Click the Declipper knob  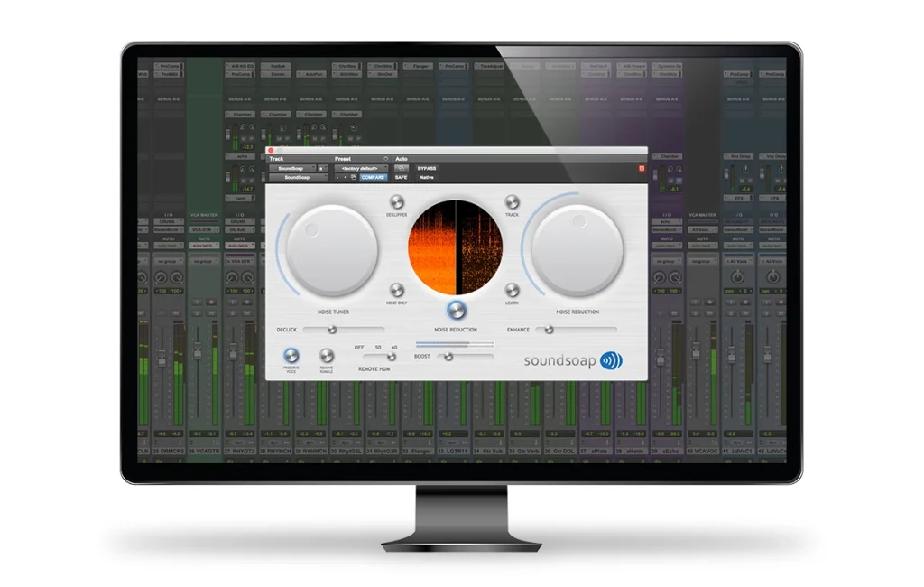397,202
